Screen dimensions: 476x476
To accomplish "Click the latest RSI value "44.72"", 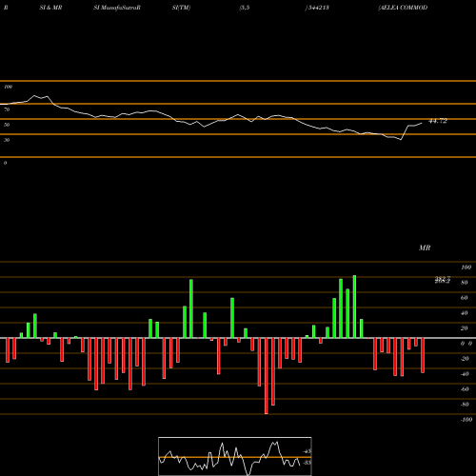I will (x=438, y=121).
